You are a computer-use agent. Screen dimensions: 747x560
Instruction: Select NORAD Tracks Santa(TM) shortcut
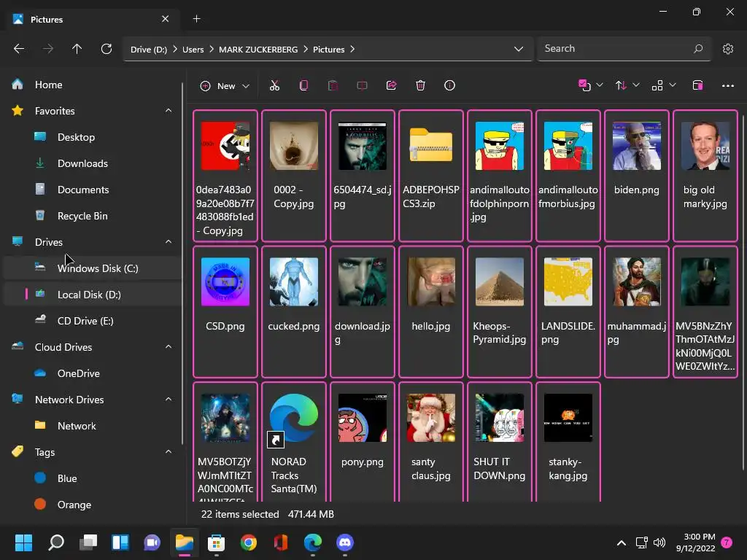[293, 442]
